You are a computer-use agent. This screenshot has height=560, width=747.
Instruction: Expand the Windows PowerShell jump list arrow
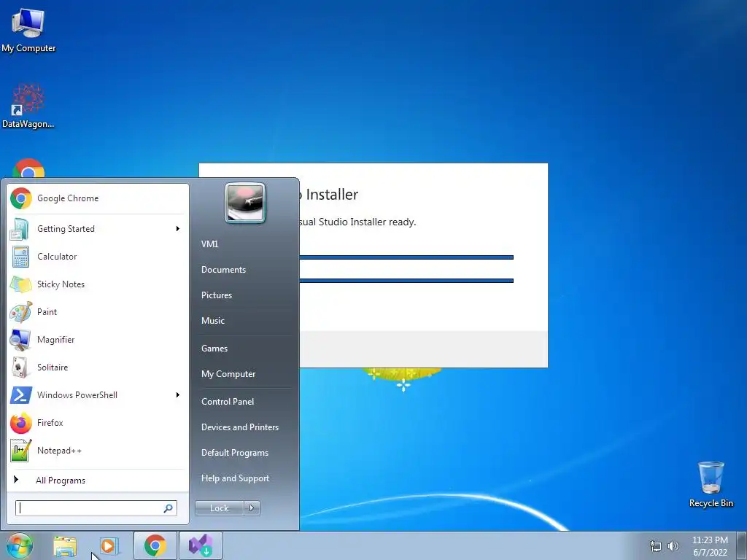coord(178,394)
